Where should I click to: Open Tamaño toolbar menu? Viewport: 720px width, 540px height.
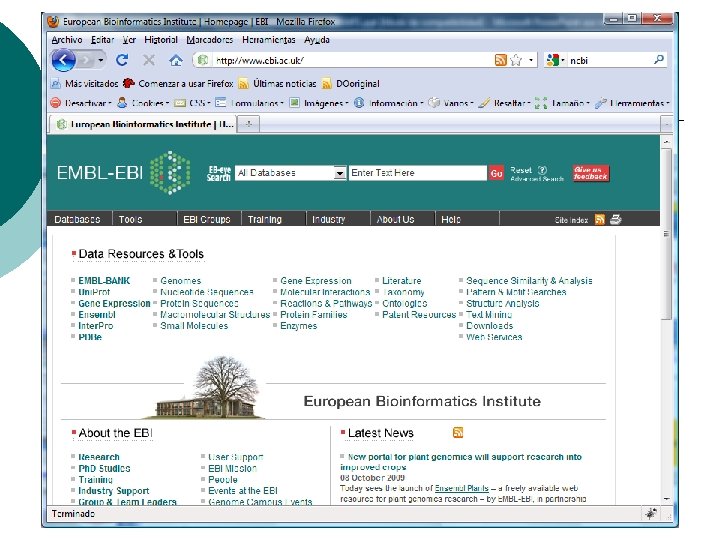click(562, 103)
